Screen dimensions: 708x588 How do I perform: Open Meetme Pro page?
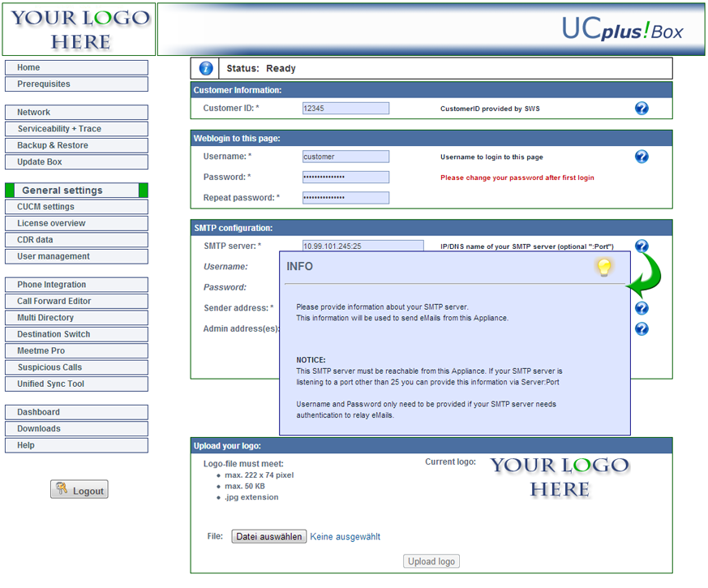click(76, 351)
